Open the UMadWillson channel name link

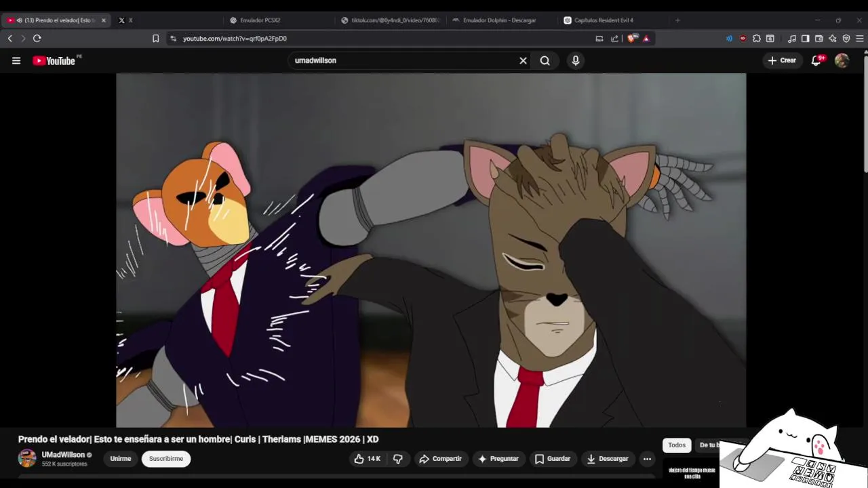click(x=63, y=455)
